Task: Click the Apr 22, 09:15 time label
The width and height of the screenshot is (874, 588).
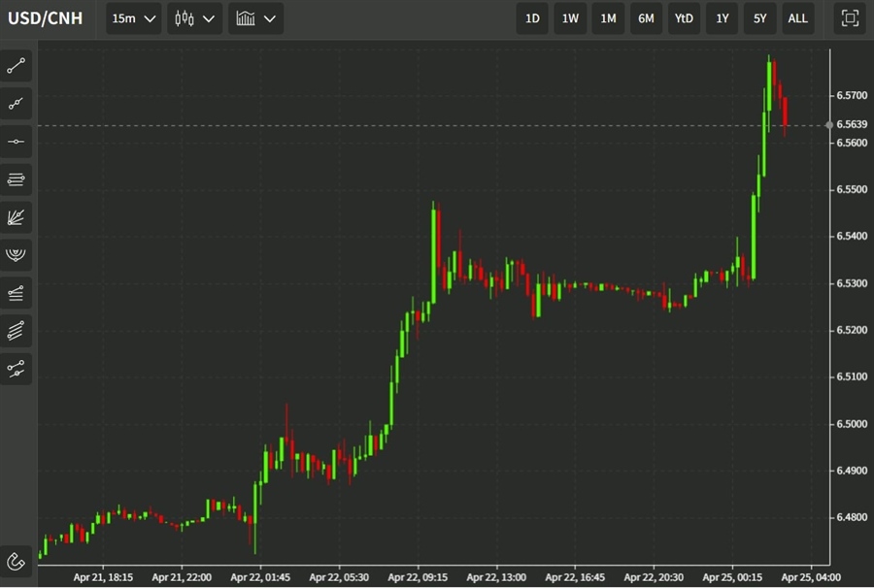Action: 418,577
